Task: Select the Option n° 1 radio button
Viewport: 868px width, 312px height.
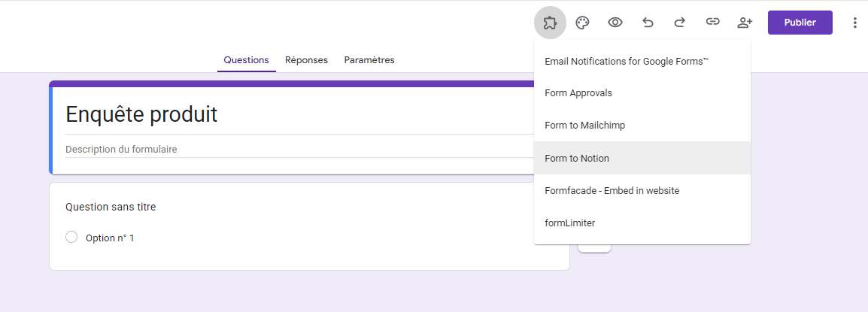Action: tap(71, 238)
